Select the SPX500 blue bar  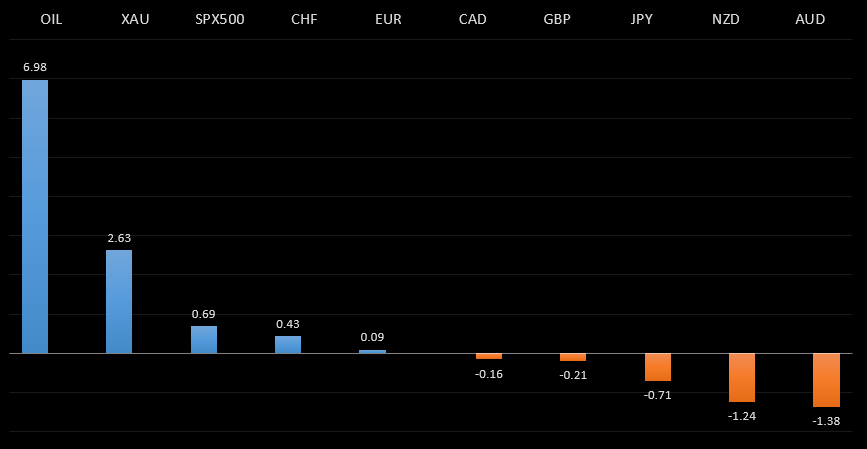click(204, 339)
